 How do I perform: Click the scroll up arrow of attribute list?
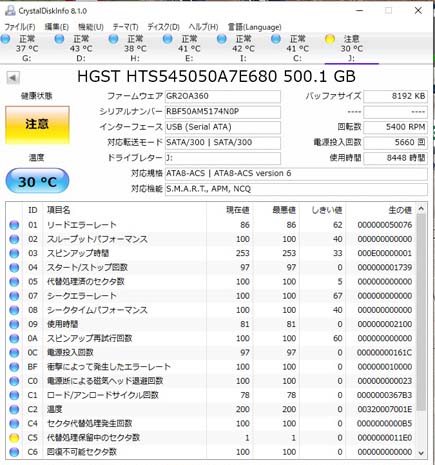(x=421, y=209)
